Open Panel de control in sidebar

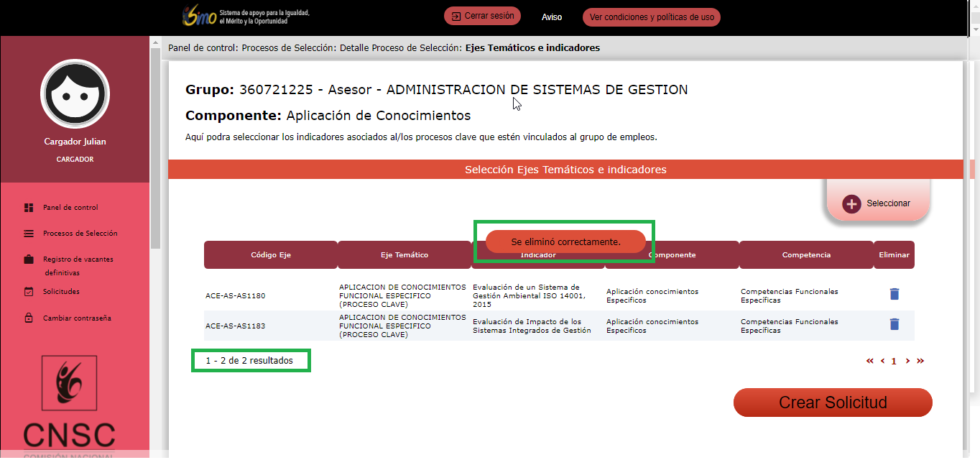pyautogui.click(x=70, y=208)
